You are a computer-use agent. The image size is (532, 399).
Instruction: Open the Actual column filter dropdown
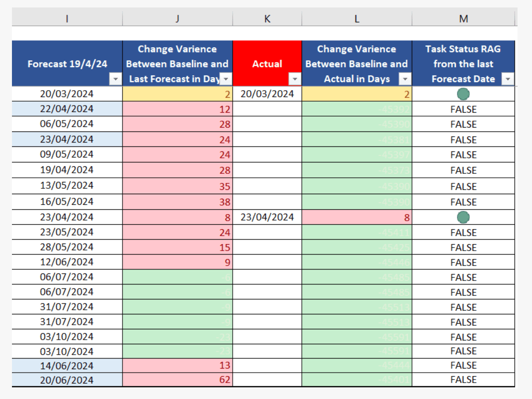pos(295,79)
